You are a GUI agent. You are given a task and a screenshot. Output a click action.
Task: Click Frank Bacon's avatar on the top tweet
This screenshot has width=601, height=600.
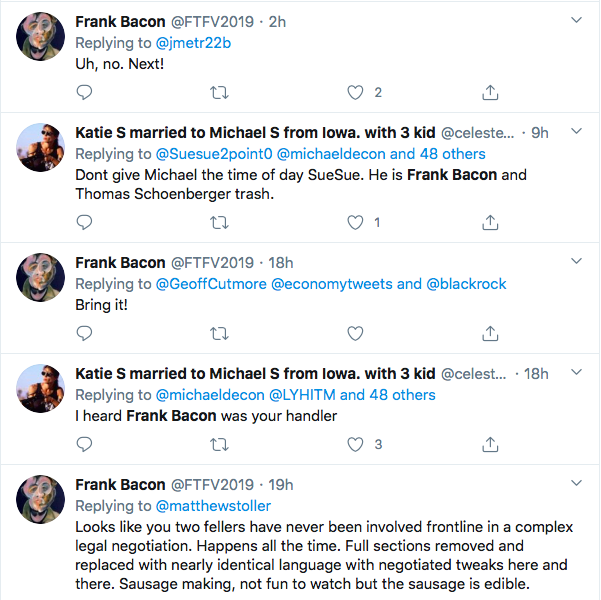tap(42, 40)
